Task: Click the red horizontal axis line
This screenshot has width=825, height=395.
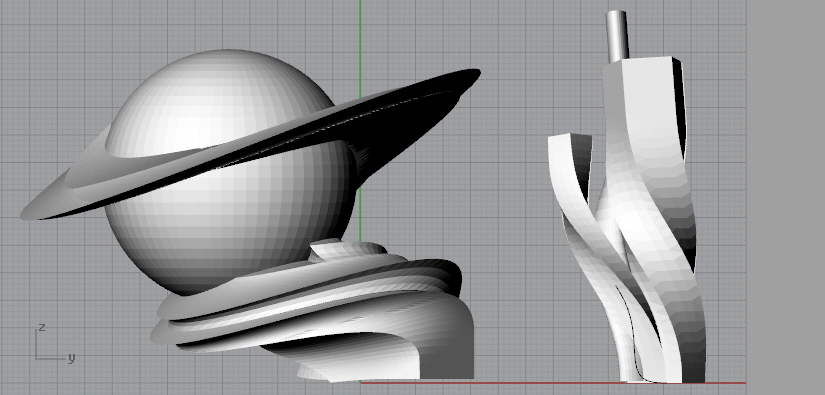Action: pos(552,382)
